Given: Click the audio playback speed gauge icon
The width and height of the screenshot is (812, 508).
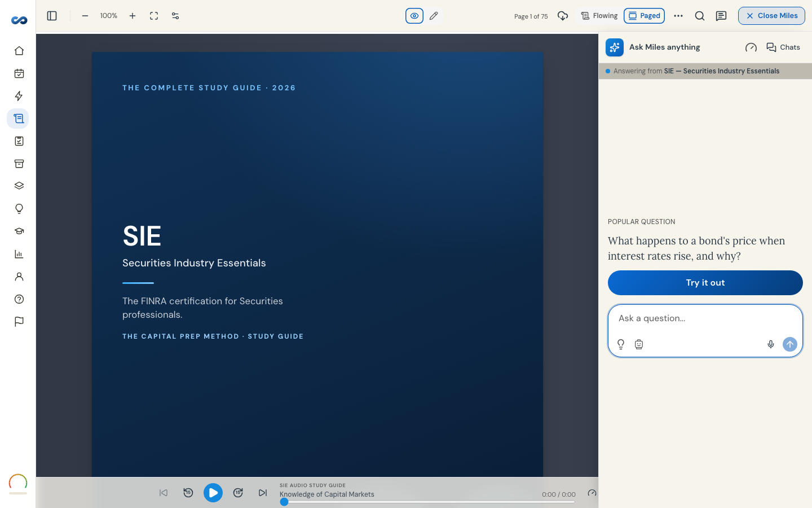Looking at the screenshot, I should (592, 493).
